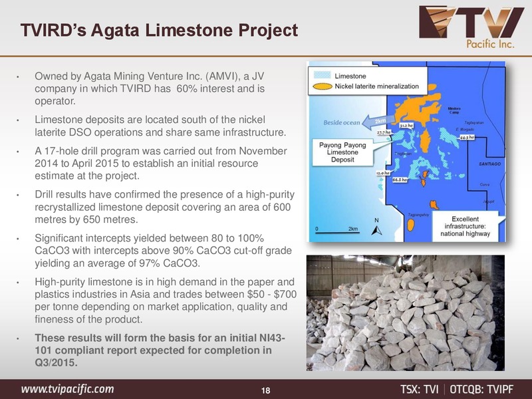Click the '66.8 ha' area label
532x399 pixels.
400,180
